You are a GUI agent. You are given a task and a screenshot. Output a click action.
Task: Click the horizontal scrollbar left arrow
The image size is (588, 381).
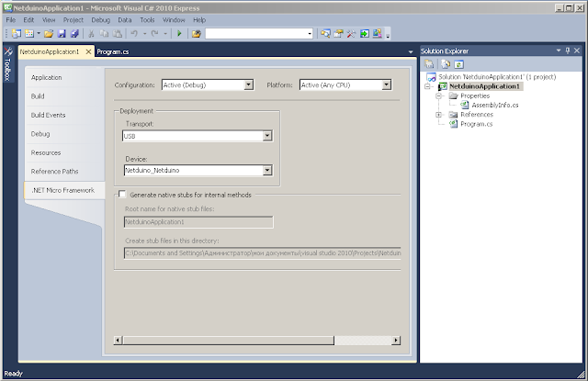click(x=118, y=341)
